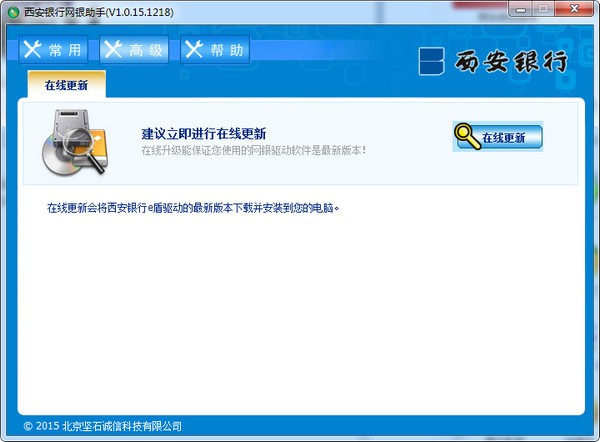Minimize the 西安银行网银助手 window
Image resolution: width=600 pixels, height=442 pixels.
tap(520, 9)
